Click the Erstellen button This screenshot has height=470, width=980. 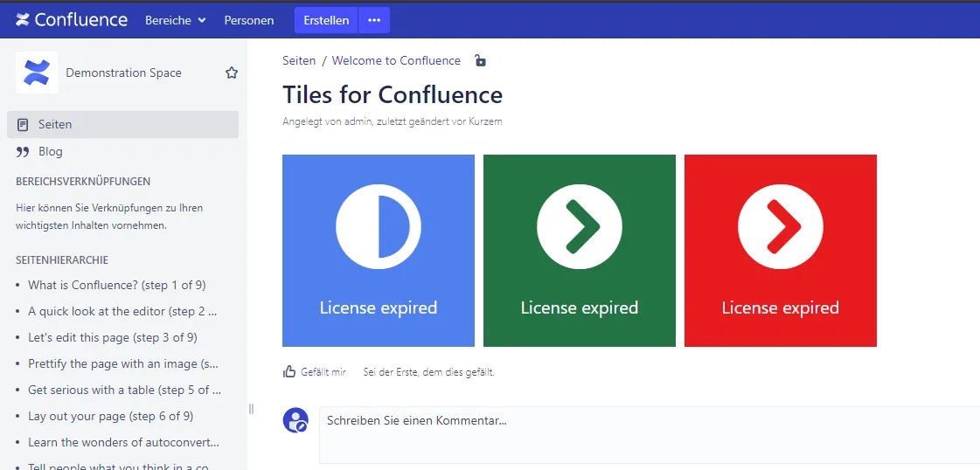coord(326,21)
